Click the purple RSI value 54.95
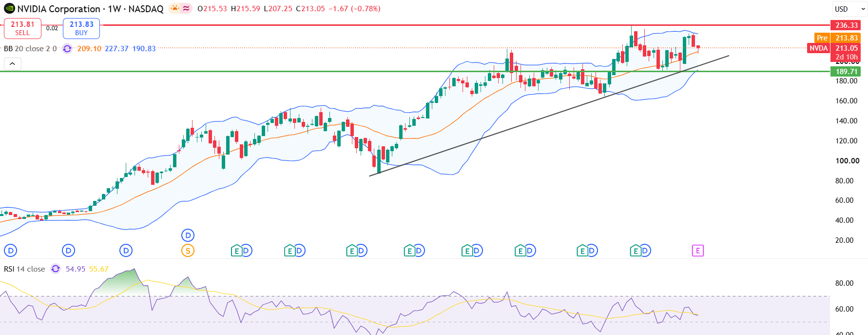 click(76, 269)
